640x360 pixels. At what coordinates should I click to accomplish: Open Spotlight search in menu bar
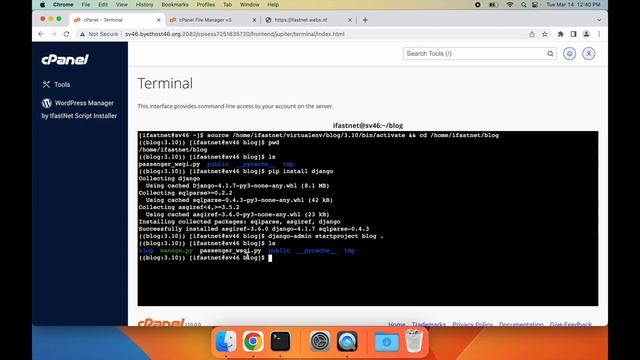tap(523, 4)
